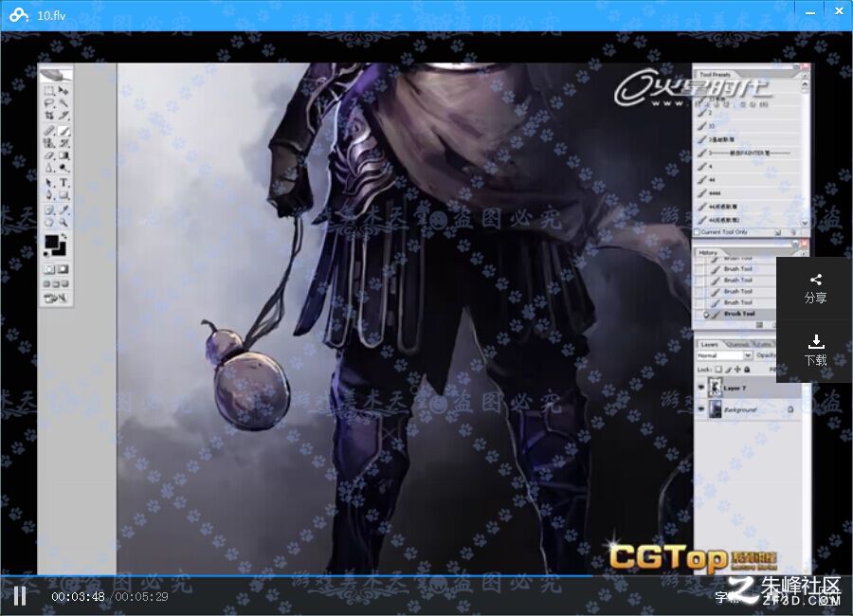853x616 pixels.
Task: Switch to the Paths tab
Action: [764, 344]
